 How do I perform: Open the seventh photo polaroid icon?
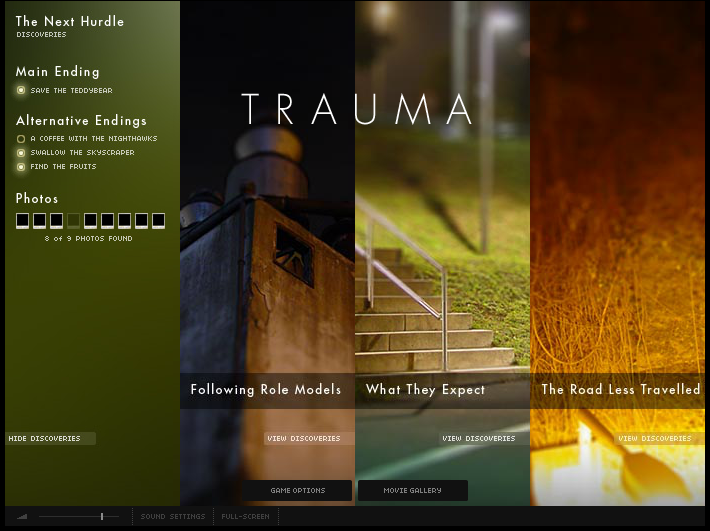(x=124, y=220)
